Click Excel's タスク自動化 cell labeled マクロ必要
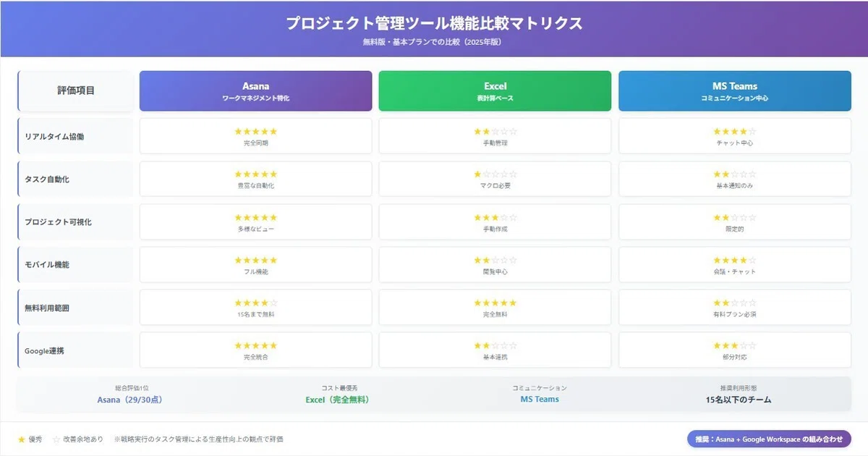 (x=495, y=179)
